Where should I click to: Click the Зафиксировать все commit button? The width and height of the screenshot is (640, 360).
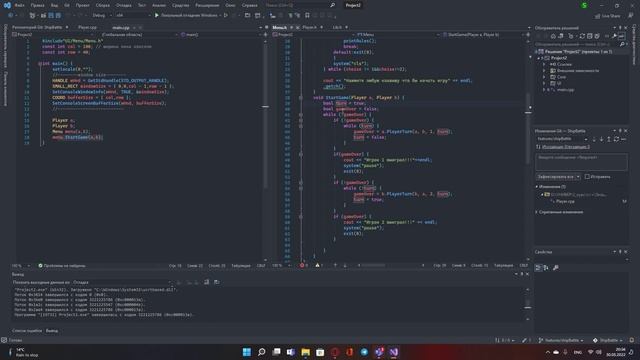click(556, 177)
